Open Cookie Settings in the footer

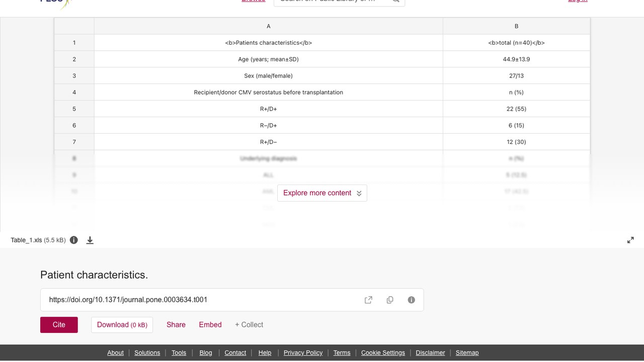click(x=383, y=353)
